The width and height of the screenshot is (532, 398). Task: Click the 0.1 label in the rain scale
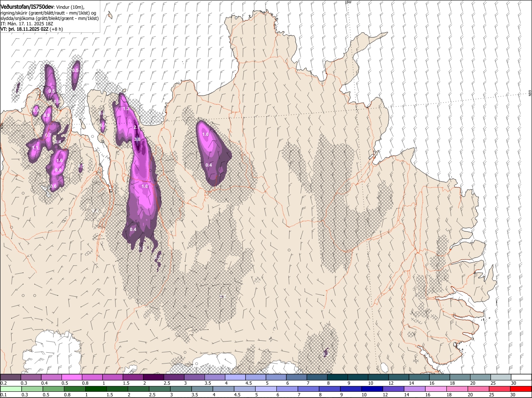tap(3, 395)
